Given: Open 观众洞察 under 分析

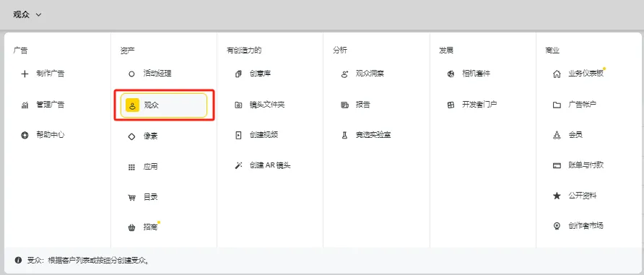Looking at the screenshot, I should [x=370, y=74].
